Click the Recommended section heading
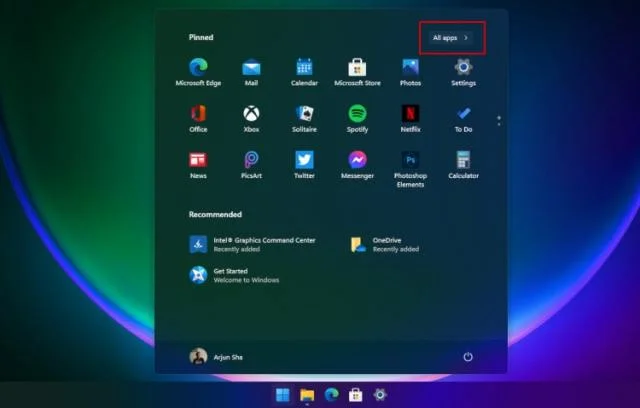Viewport: 640px width, 408px height. coord(215,214)
